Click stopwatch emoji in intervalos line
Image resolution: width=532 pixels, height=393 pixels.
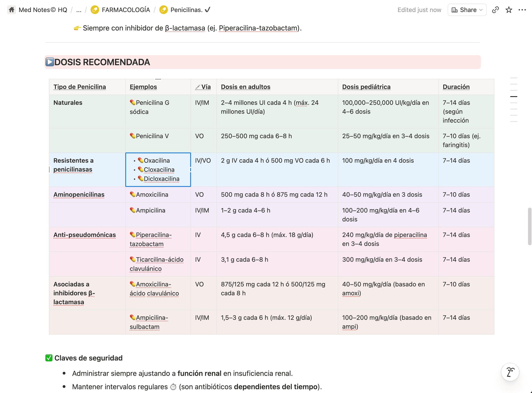[173, 387]
